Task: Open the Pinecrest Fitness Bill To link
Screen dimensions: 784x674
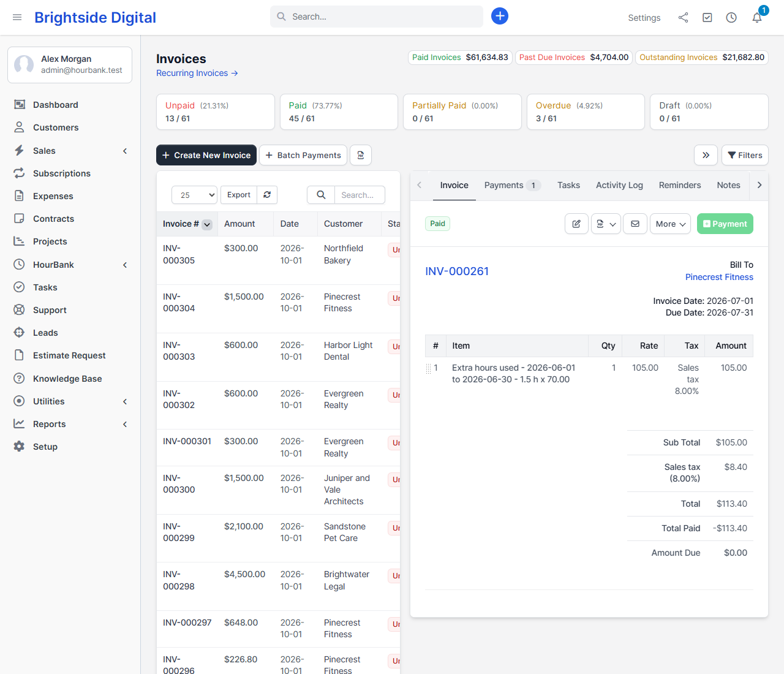Action: click(719, 277)
